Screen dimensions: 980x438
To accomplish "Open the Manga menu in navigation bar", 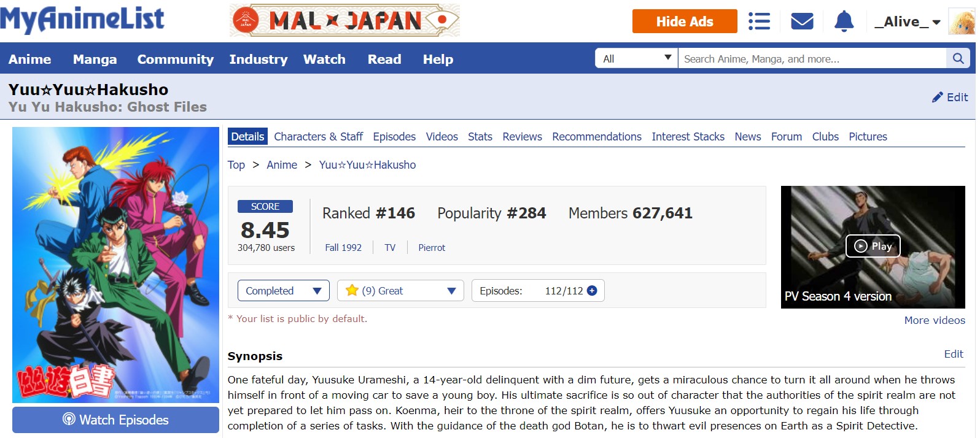I will (x=95, y=60).
